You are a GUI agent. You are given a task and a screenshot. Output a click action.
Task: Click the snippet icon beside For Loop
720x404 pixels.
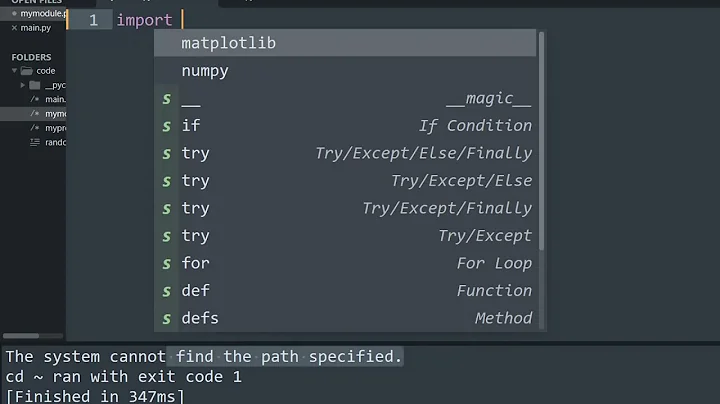click(x=167, y=264)
